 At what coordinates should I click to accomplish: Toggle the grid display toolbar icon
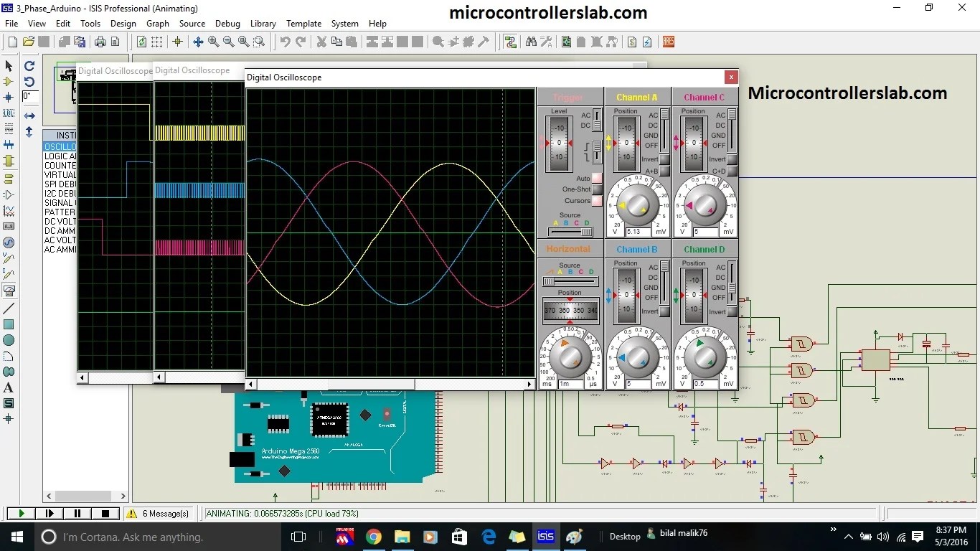coord(156,42)
